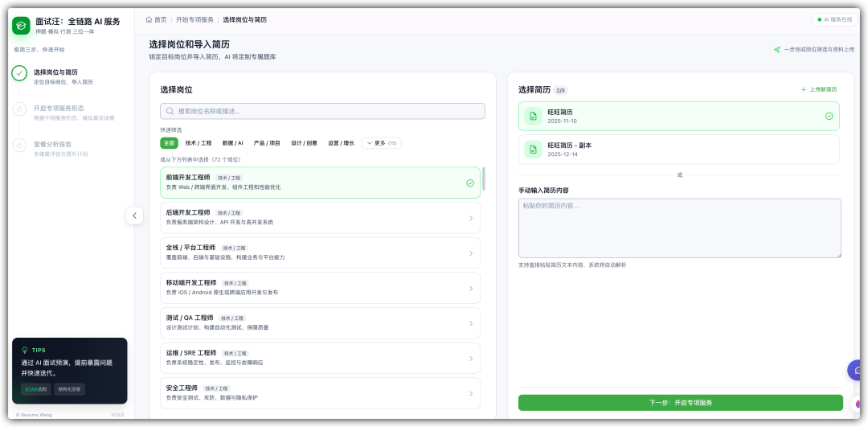Click the lightbulb TIPS icon

(24, 350)
